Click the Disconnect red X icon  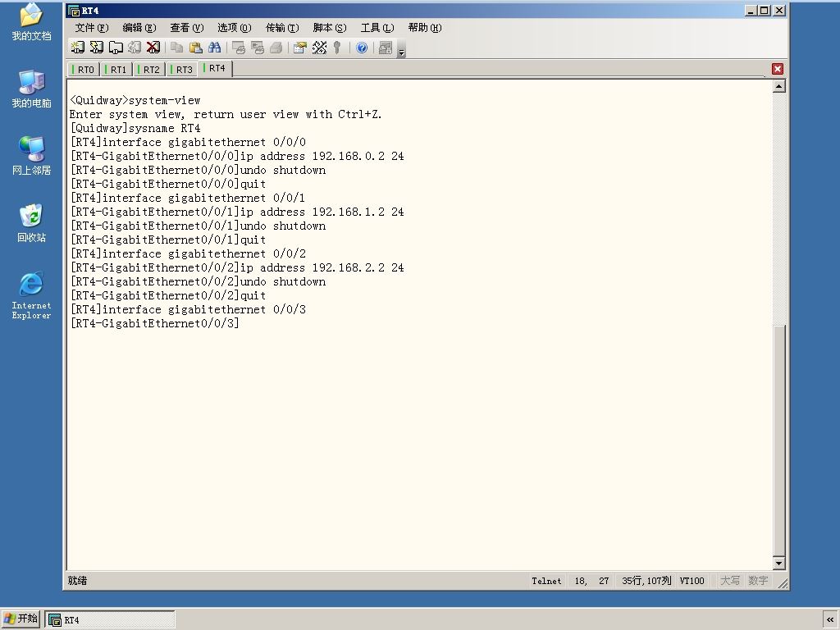[x=153, y=48]
